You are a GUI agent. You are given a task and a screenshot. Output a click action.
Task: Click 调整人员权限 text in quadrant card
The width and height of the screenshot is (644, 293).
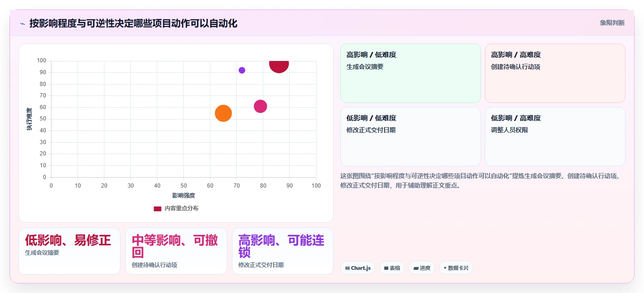click(x=509, y=130)
